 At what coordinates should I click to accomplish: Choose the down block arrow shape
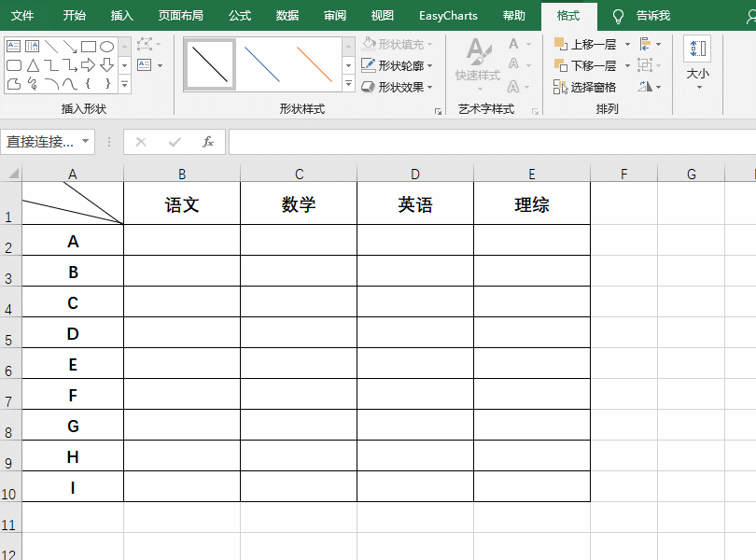(x=106, y=65)
